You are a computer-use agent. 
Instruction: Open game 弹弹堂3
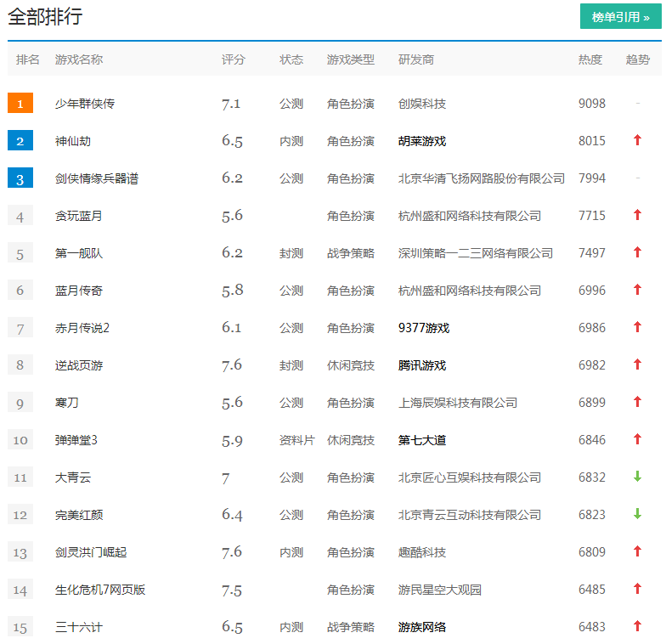(x=76, y=440)
